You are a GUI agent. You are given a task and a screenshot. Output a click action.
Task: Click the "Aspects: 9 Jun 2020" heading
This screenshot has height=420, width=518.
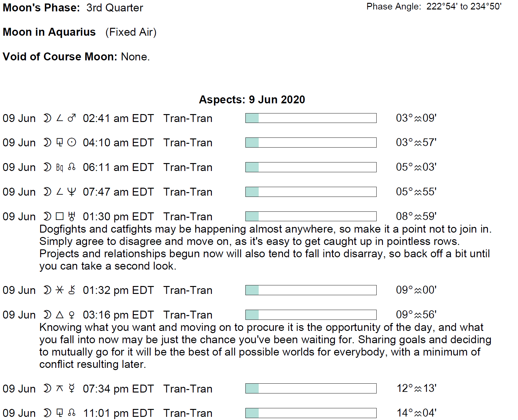pyautogui.click(x=252, y=100)
